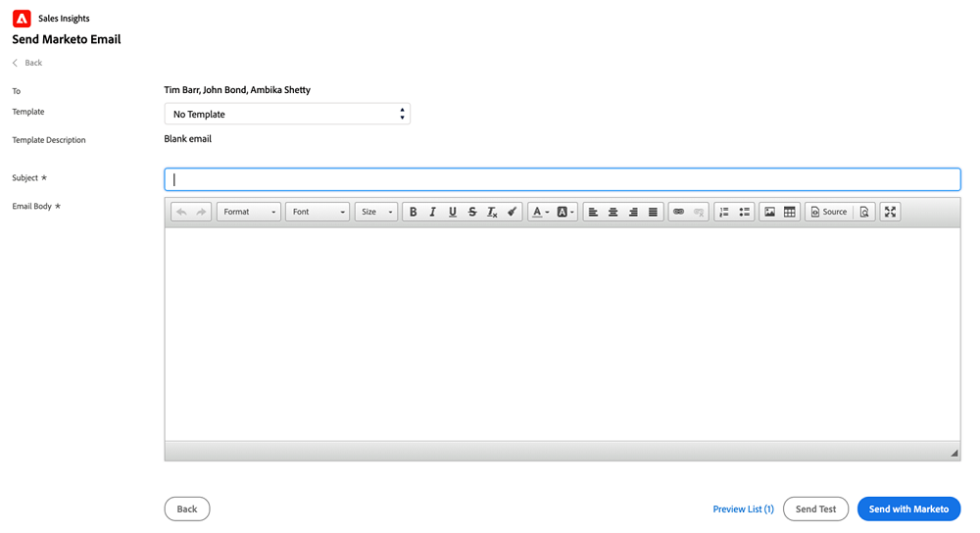Click the Unlink icon

coord(699,212)
